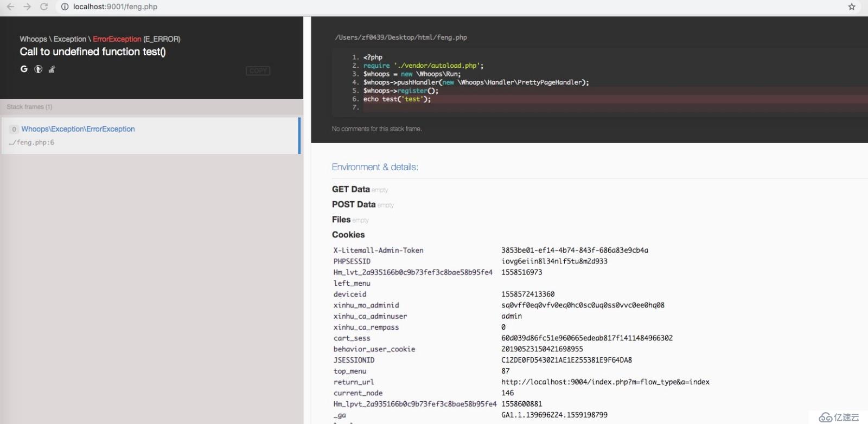Viewport: 868px width, 424px height.
Task: Click error message 'Call to undefined function test()'
Action: (93, 52)
